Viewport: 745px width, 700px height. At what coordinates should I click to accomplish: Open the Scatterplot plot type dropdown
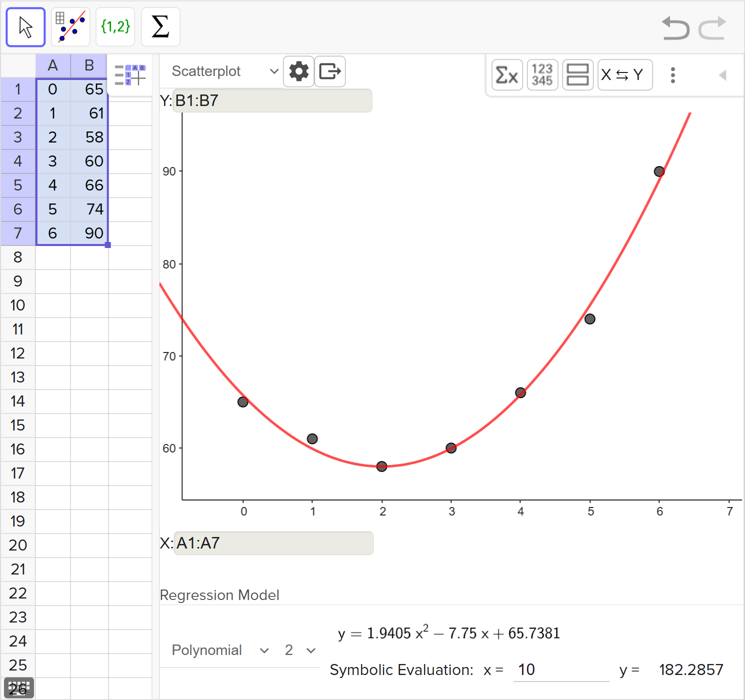coord(224,71)
